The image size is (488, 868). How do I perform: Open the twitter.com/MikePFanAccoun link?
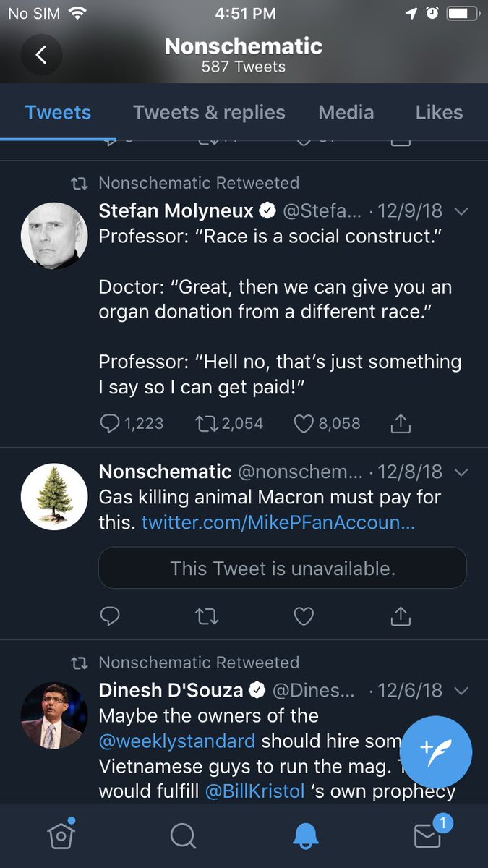point(278,522)
